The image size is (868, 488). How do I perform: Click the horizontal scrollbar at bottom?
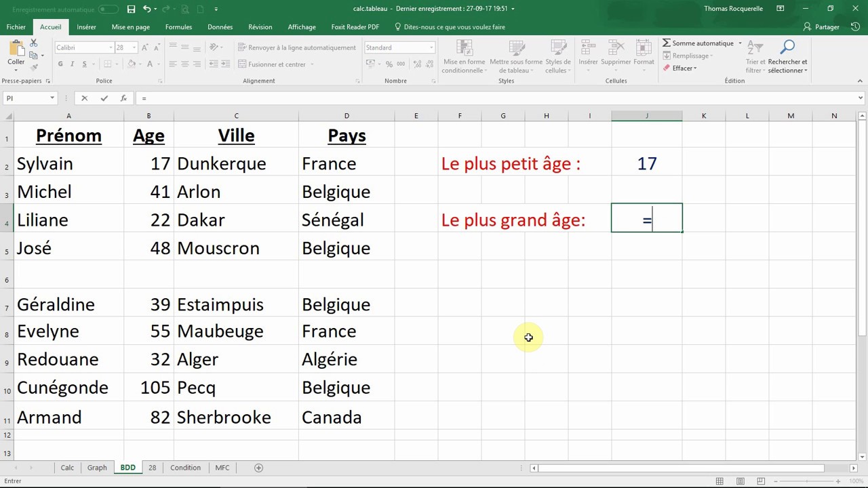coord(682,468)
